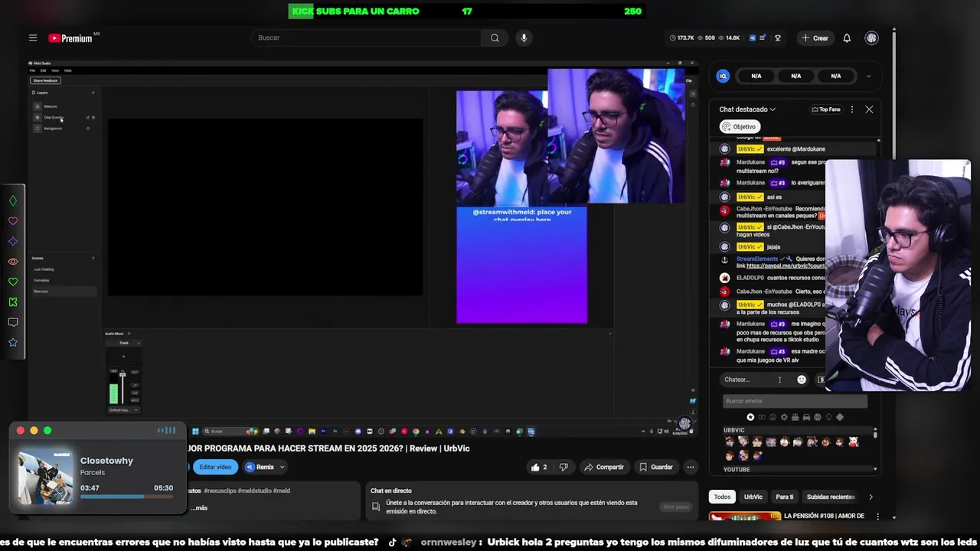Add track in Meld Audio Mixer
980x551 pixels.
point(129,334)
